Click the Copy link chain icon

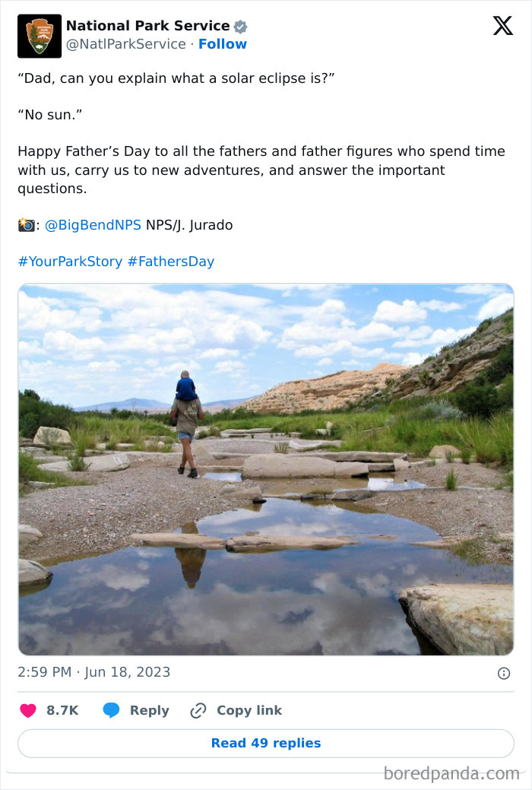[198, 710]
